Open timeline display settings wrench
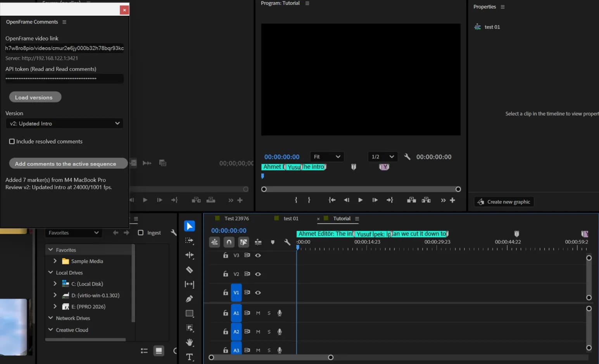Viewport: 599px width, 364px height. pyautogui.click(x=287, y=242)
